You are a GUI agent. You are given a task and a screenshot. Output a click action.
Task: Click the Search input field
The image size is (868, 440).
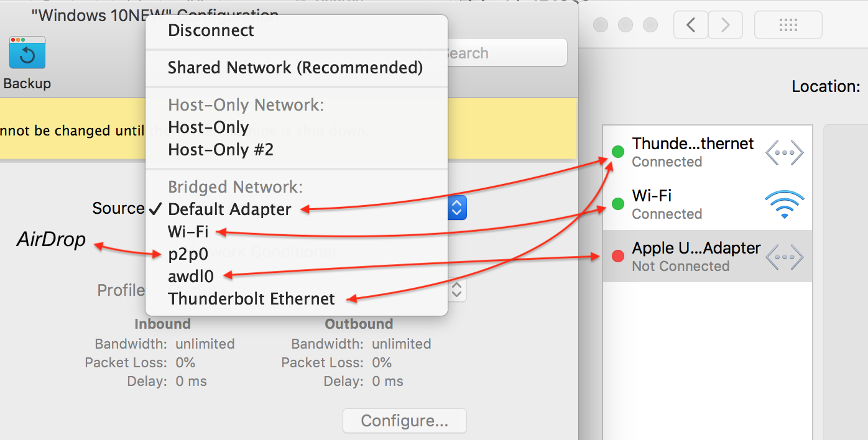pos(504,53)
